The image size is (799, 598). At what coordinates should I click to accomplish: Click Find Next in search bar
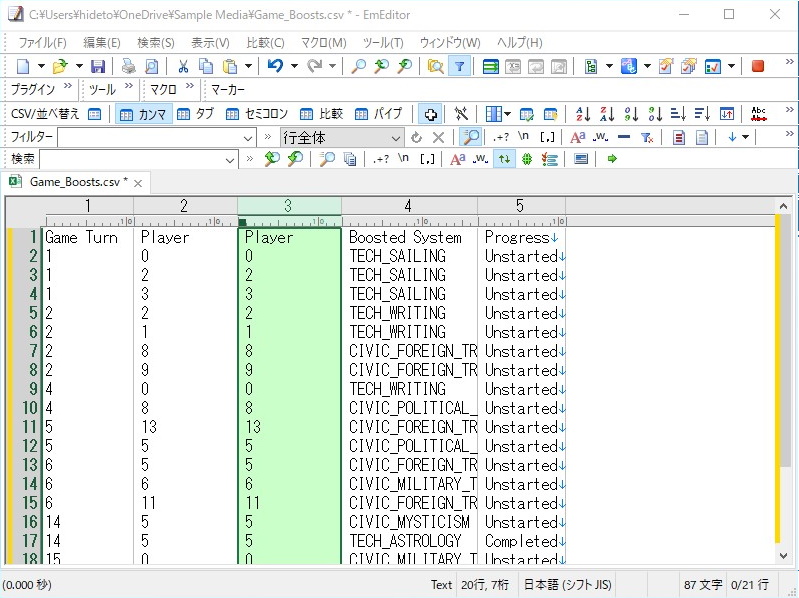pos(295,159)
